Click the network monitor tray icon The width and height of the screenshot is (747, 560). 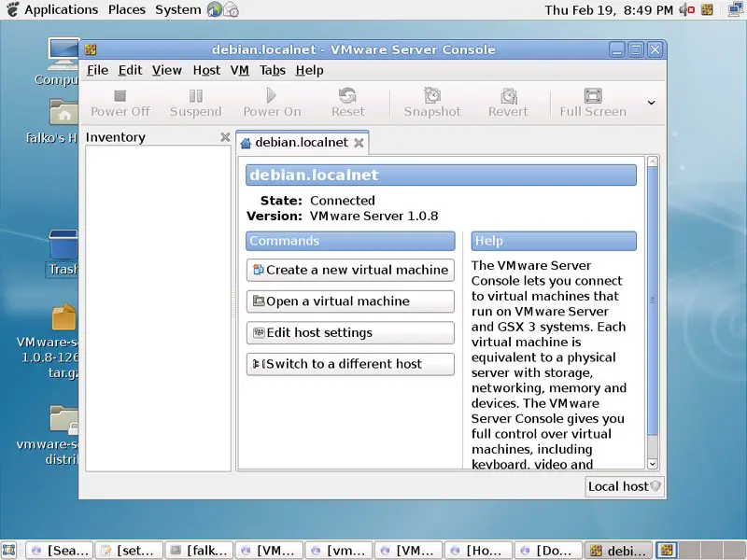tap(736, 9)
